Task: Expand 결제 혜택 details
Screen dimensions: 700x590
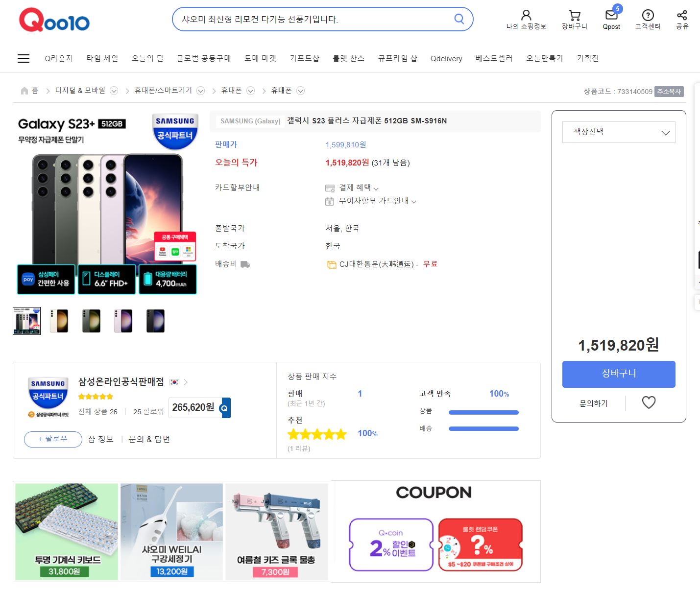Action: (x=376, y=189)
